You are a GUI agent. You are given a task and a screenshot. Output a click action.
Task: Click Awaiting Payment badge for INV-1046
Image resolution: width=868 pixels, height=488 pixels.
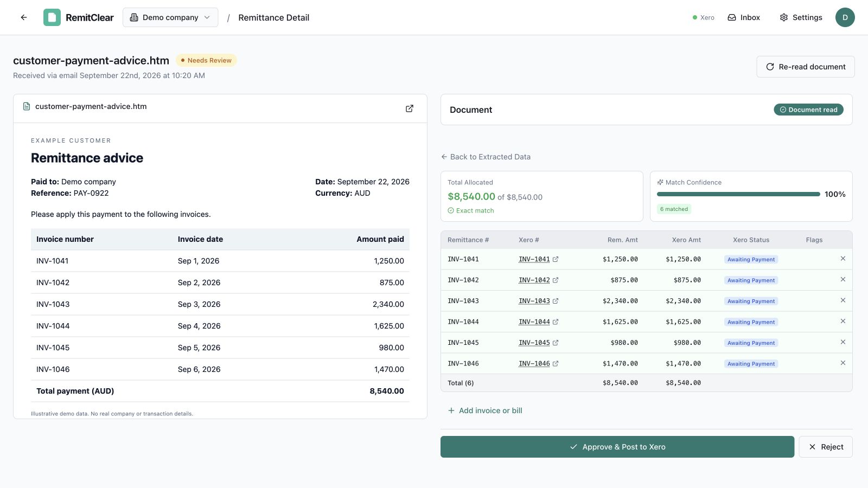pyautogui.click(x=751, y=364)
